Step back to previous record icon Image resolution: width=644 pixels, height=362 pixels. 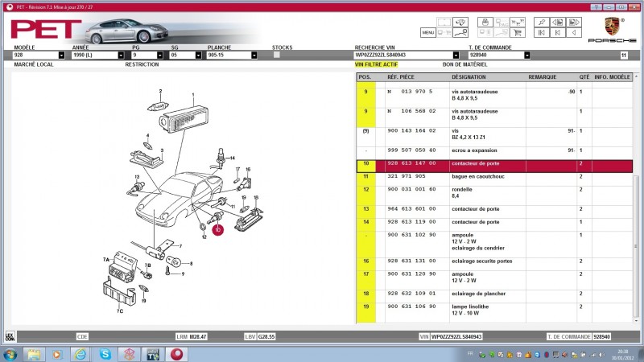(x=557, y=32)
